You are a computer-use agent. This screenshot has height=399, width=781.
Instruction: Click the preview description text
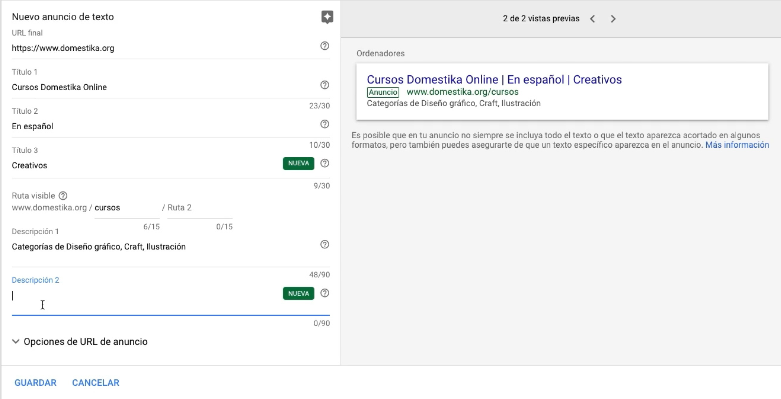click(x=453, y=104)
